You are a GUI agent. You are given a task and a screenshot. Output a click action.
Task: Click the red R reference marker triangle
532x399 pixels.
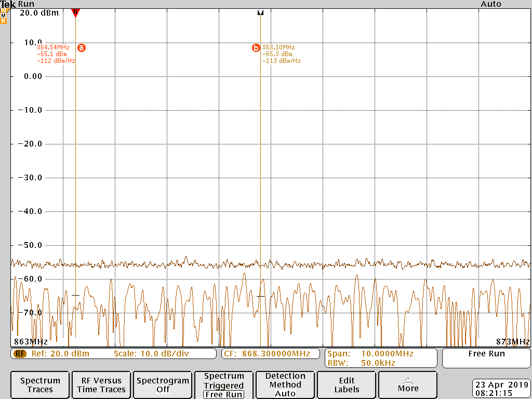coord(75,12)
